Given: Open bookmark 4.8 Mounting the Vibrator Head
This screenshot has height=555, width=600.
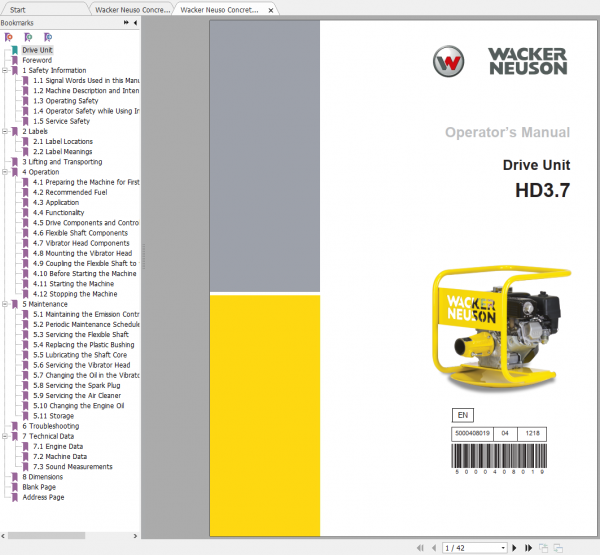Looking at the screenshot, I should tap(82, 253).
